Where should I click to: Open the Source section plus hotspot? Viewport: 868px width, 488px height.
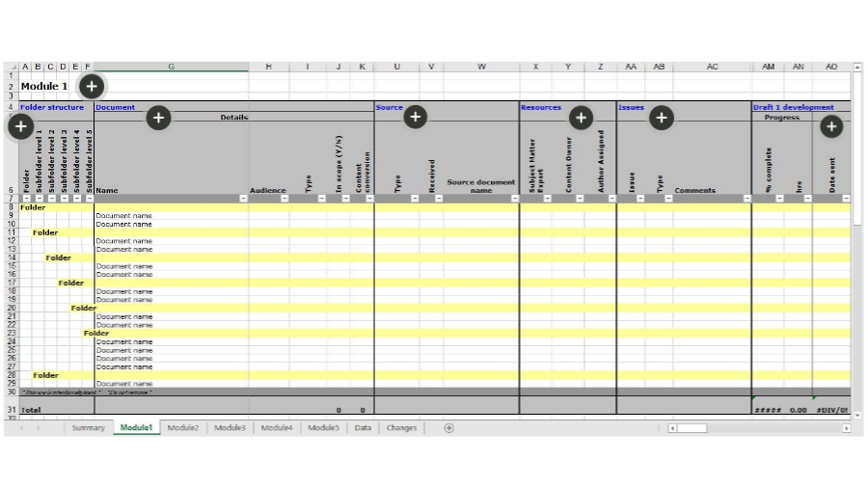tap(415, 117)
